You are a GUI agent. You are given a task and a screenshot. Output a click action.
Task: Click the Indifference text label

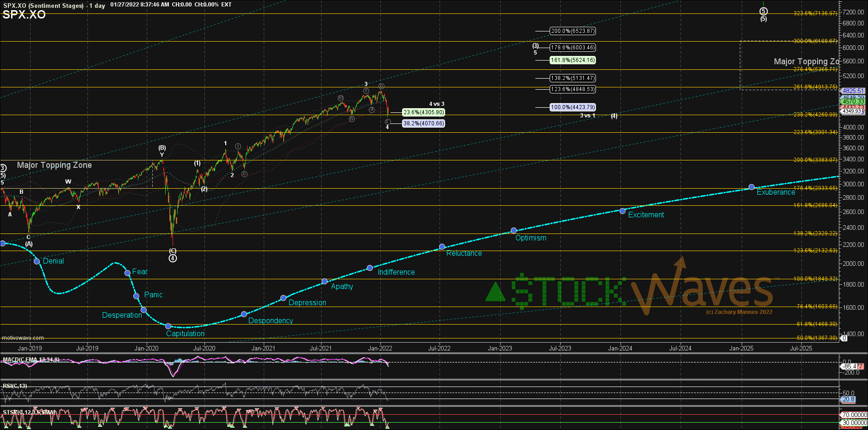tap(396, 272)
